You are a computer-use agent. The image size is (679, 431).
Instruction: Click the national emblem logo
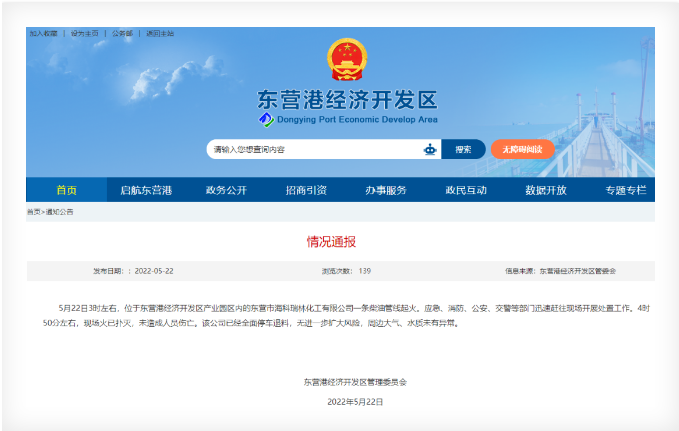pos(347,59)
